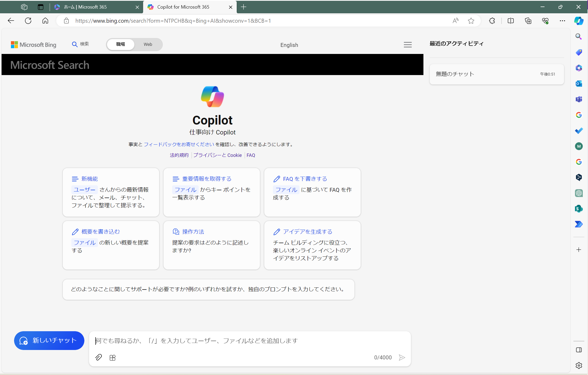
Task: Add this page to favorites
Action: pyautogui.click(x=471, y=21)
